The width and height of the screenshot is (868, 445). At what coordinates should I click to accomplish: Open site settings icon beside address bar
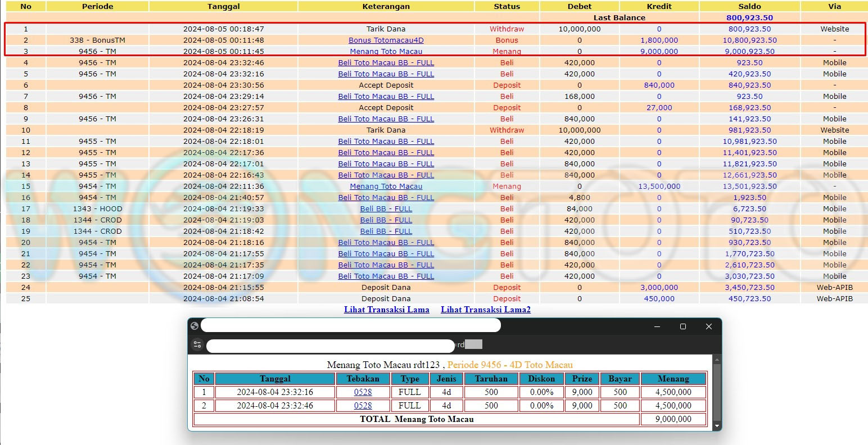click(x=197, y=344)
